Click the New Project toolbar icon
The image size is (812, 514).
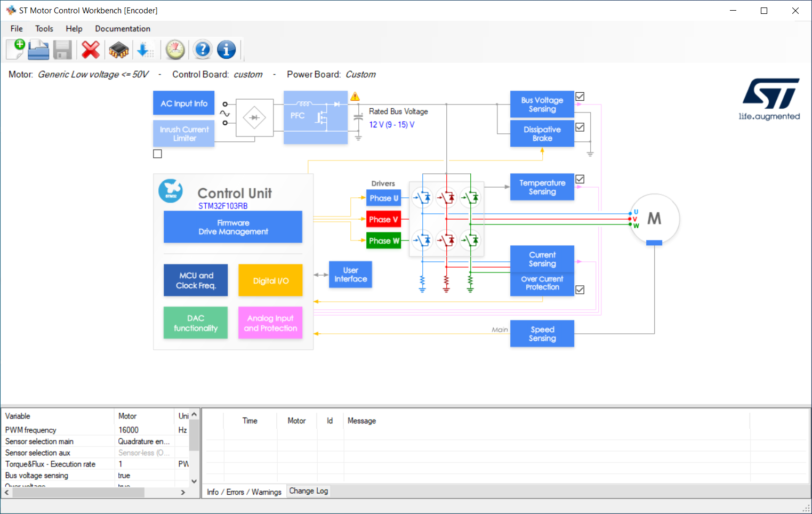coord(15,50)
